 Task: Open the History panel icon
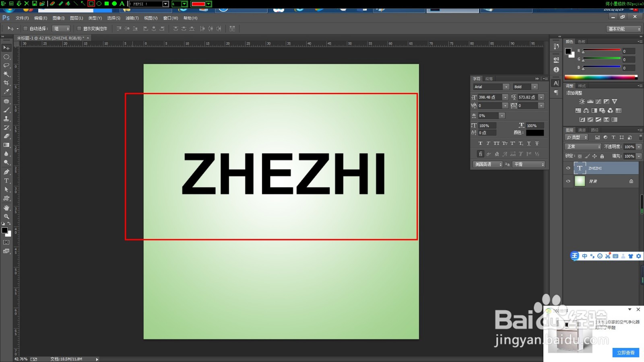click(556, 46)
